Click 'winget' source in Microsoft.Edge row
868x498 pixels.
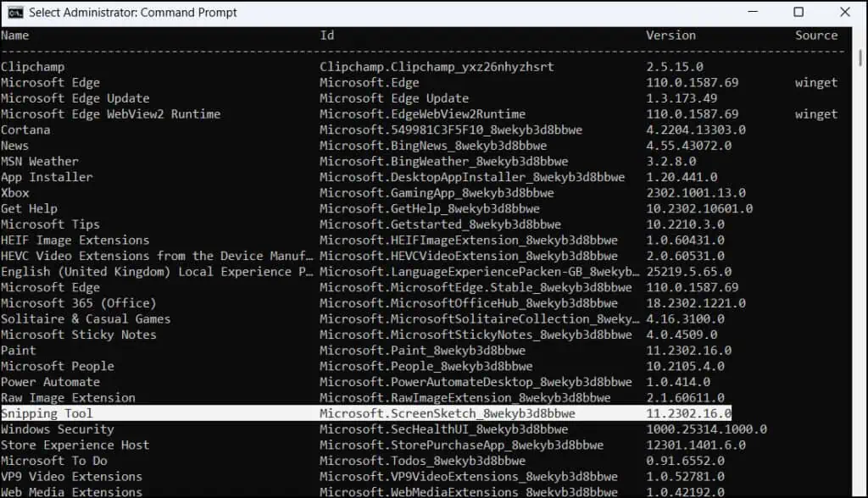point(816,83)
